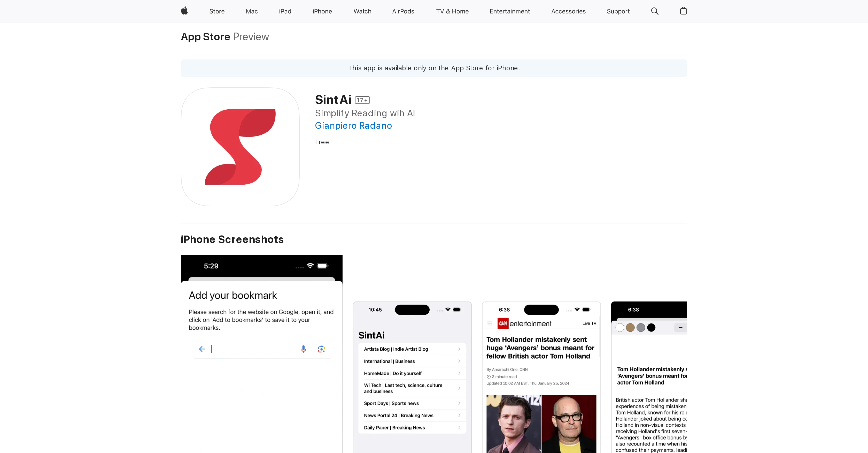Select the microphone icon in the search bar screenshot
This screenshot has height=453, width=868.
click(x=303, y=349)
